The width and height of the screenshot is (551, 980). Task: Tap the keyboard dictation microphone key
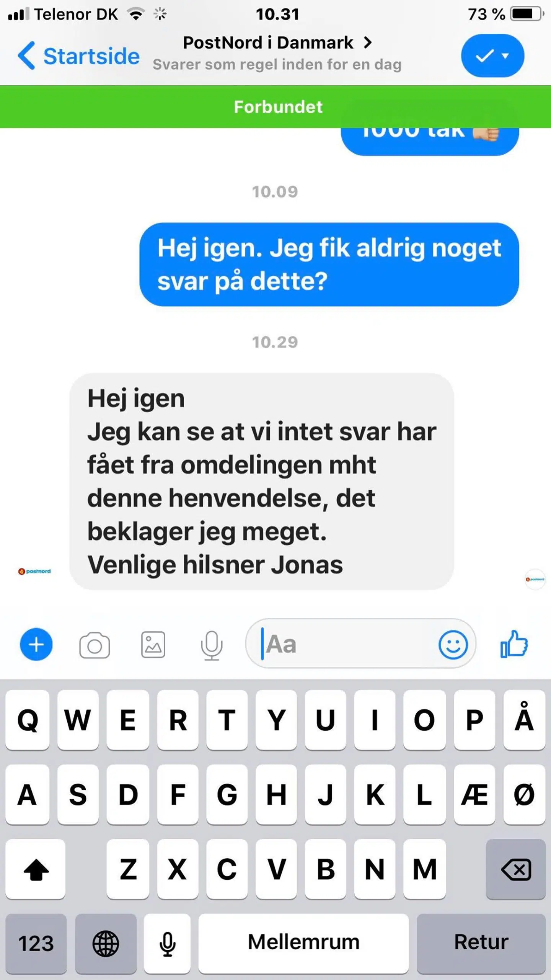click(167, 943)
